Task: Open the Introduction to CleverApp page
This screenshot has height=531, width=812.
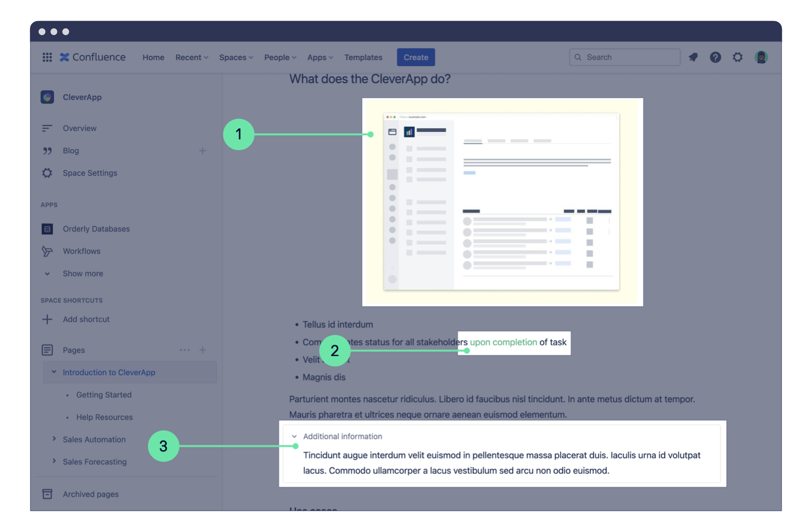Action: click(109, 372)
